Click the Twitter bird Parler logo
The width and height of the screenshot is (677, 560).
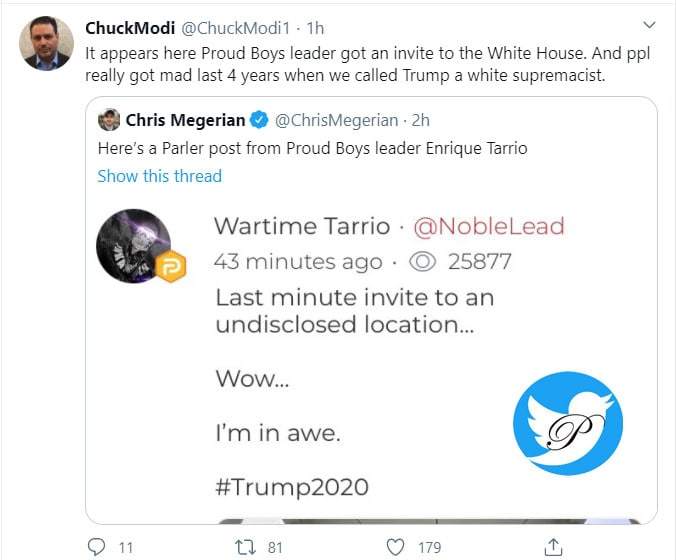point(568,423)
